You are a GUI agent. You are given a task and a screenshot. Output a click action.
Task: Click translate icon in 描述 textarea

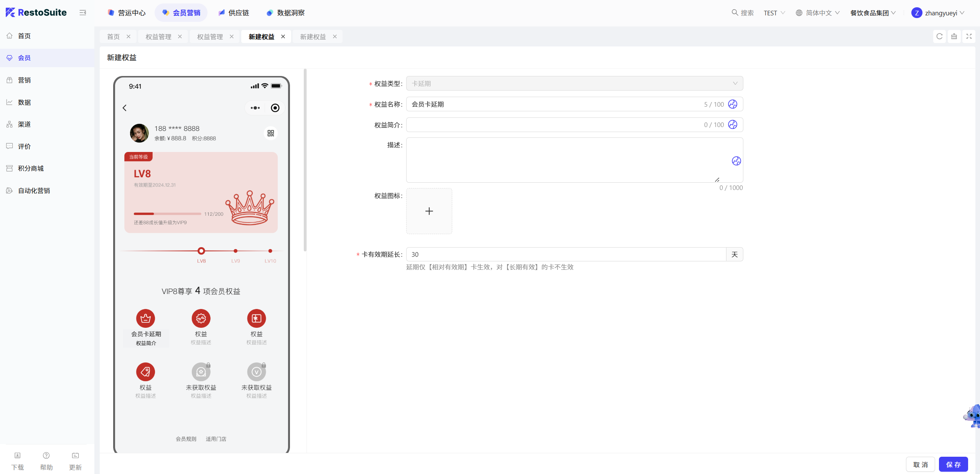tap(736, 161)
